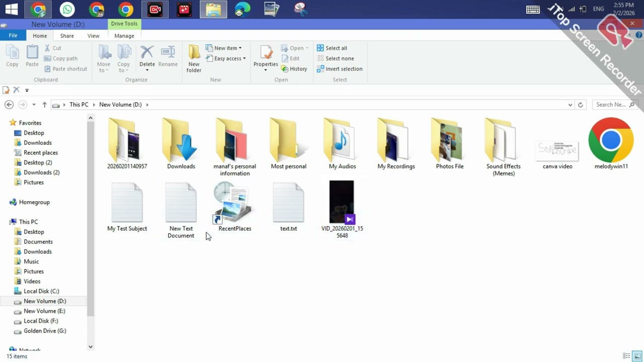This screenshot has width=644, height=362.
Task: Click the Refresh button
Action: coord(581,105)
